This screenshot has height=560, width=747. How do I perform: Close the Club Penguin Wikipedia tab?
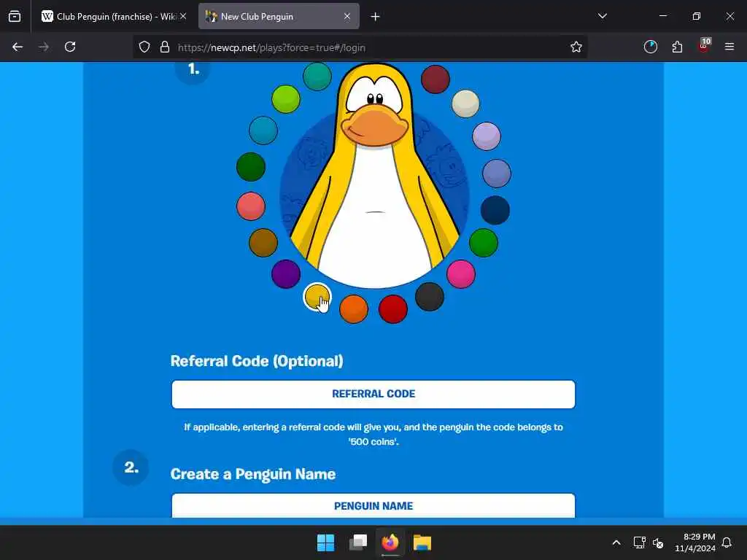point(183,16)
